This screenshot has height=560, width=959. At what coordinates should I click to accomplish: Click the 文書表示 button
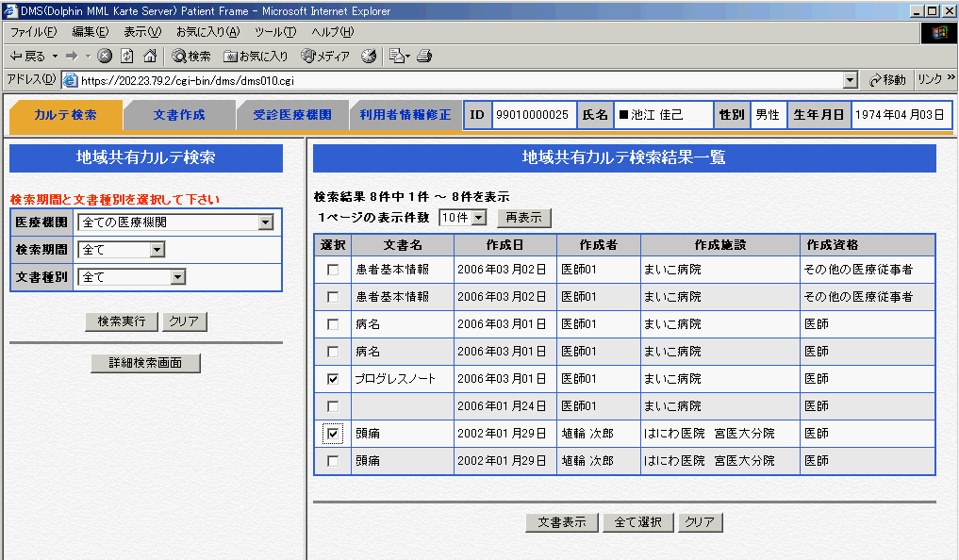[x=562, y=522]
